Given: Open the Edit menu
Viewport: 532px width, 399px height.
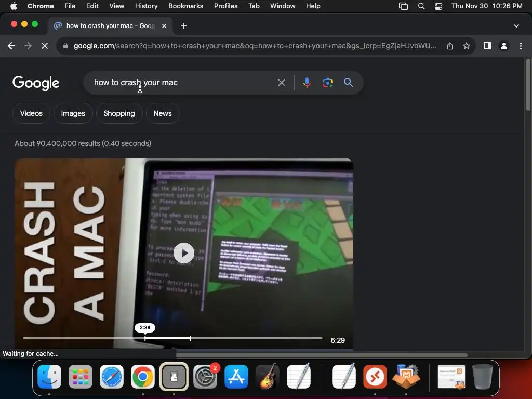Looking at the screenshot, I should tap(92, 6).
